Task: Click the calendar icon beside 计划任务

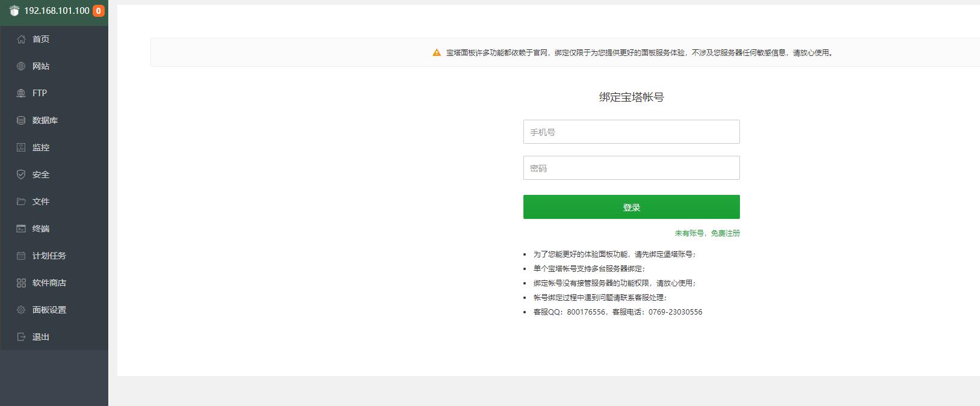Action: (x=21, y=256)
